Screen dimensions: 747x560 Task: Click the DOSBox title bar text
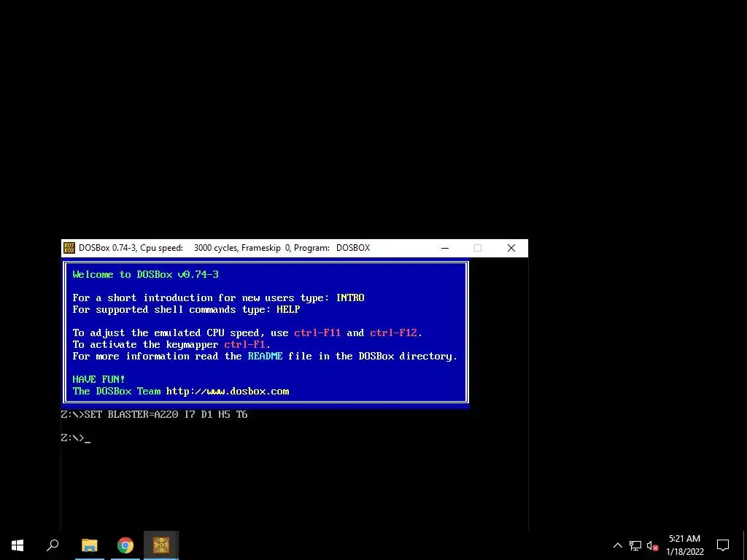[x=225, y=248]
